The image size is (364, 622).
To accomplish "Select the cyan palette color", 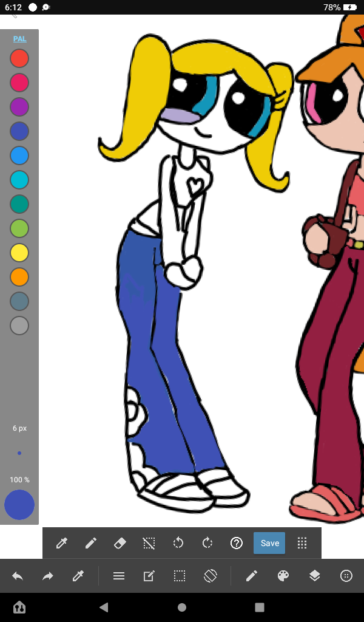I will pos(19,180).
